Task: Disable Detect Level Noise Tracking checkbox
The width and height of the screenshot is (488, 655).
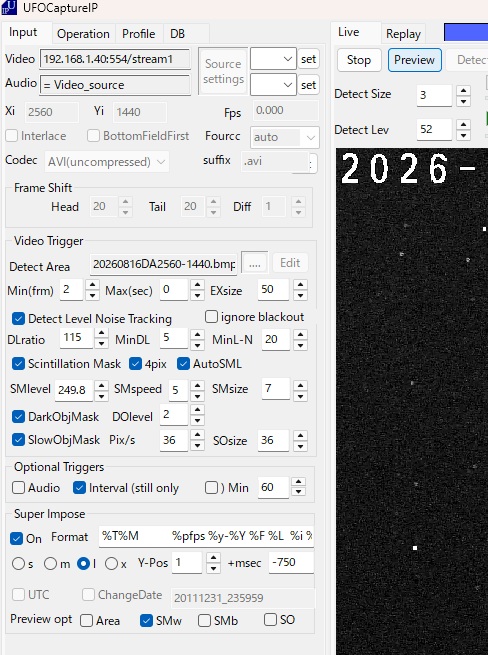Action: [x=18, y=319]
